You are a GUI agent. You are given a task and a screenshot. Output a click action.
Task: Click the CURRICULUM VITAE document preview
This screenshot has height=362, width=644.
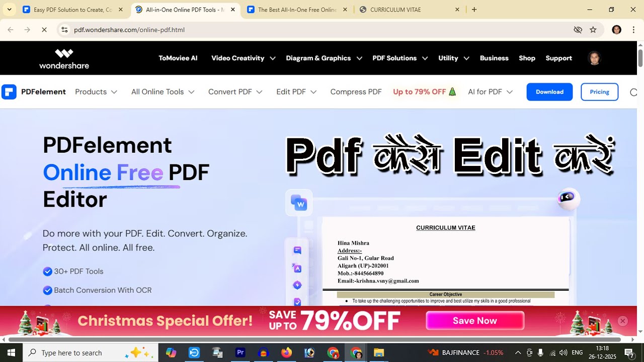[x=446, y=261]
